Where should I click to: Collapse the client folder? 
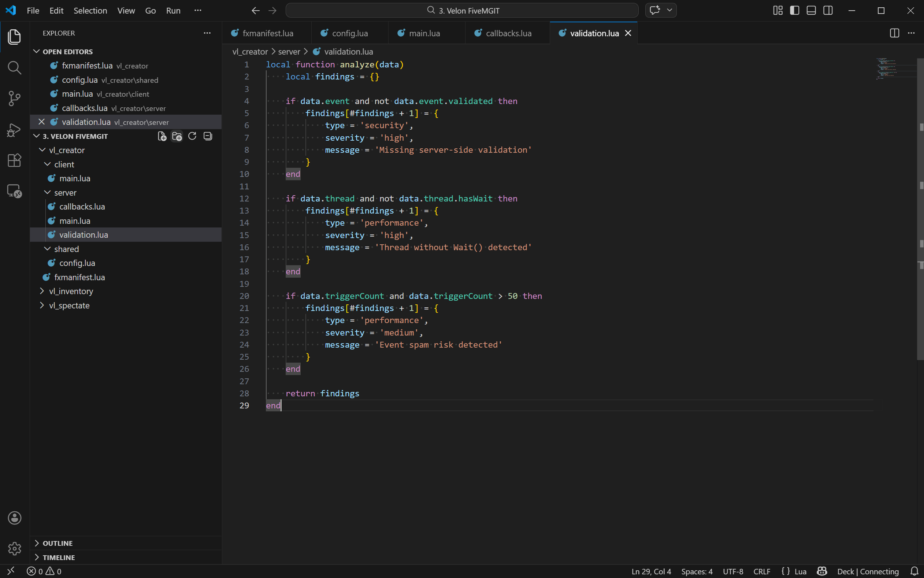(x=47, y=164)
